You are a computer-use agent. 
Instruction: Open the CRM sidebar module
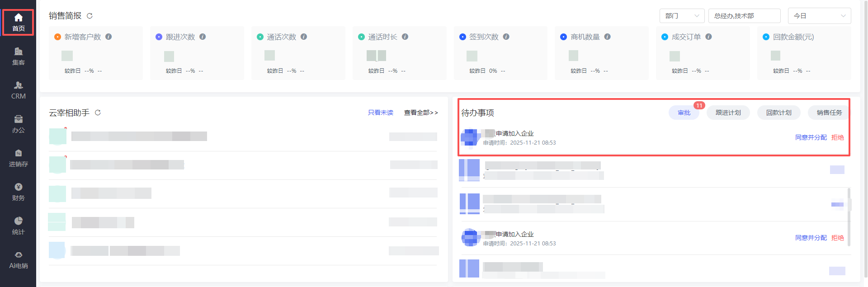(x=18, y=90)
